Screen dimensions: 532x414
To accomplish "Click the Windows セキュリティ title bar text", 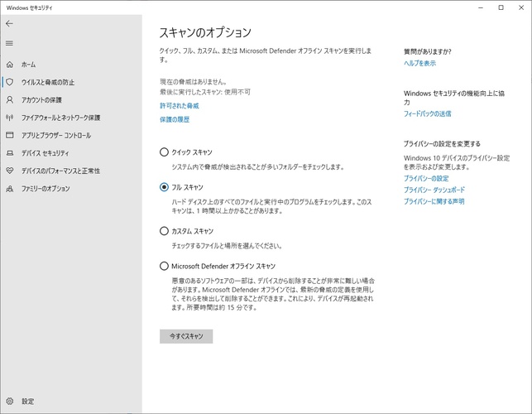I will 30,7.
